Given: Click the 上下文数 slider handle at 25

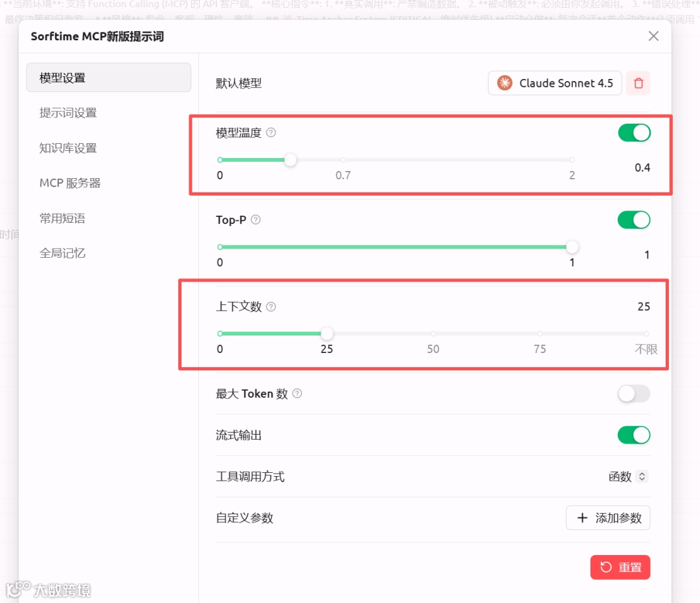Looking at the screenshot, I should pyautogui.click(x=327, y=333).
